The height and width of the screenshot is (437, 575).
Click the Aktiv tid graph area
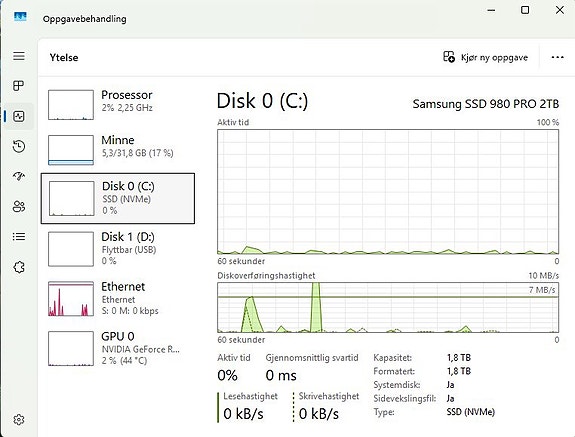click(x=388, y=191)
